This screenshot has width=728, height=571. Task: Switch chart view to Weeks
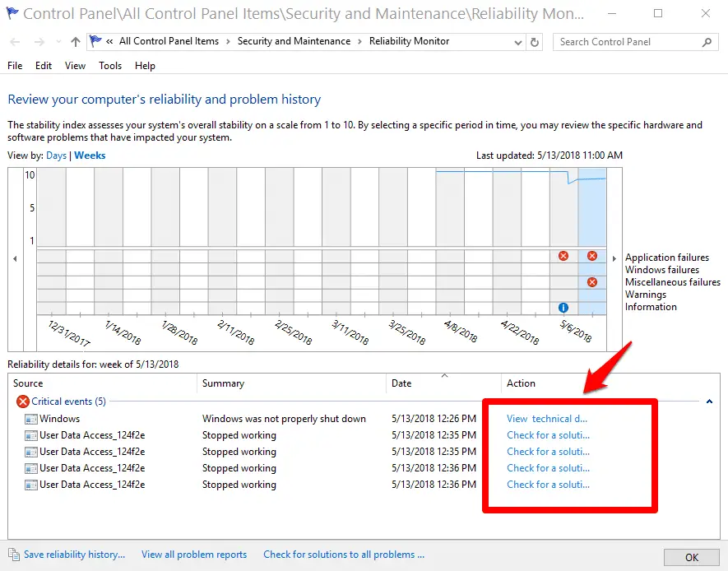coord(90,156)
